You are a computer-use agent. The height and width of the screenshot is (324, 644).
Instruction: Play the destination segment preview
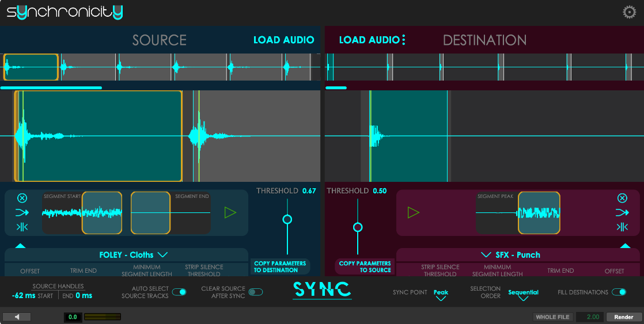click(413, 212)
